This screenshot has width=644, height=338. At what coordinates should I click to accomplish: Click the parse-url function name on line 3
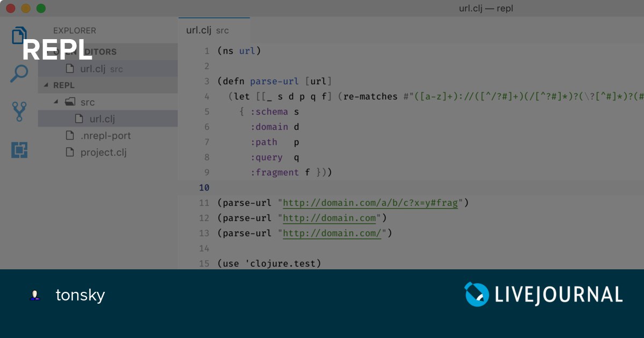click(275, 82)
